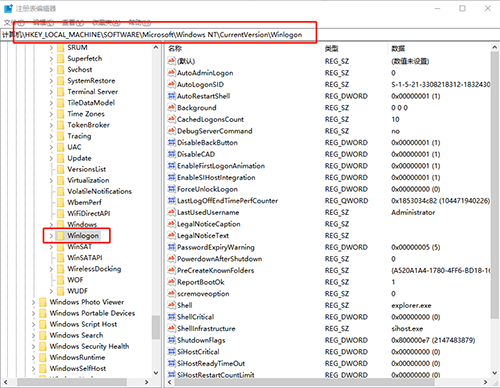The width and height of the screenshot is (500, 388).
Task: Select the Background value icon
Action: [x=171, y=108]
